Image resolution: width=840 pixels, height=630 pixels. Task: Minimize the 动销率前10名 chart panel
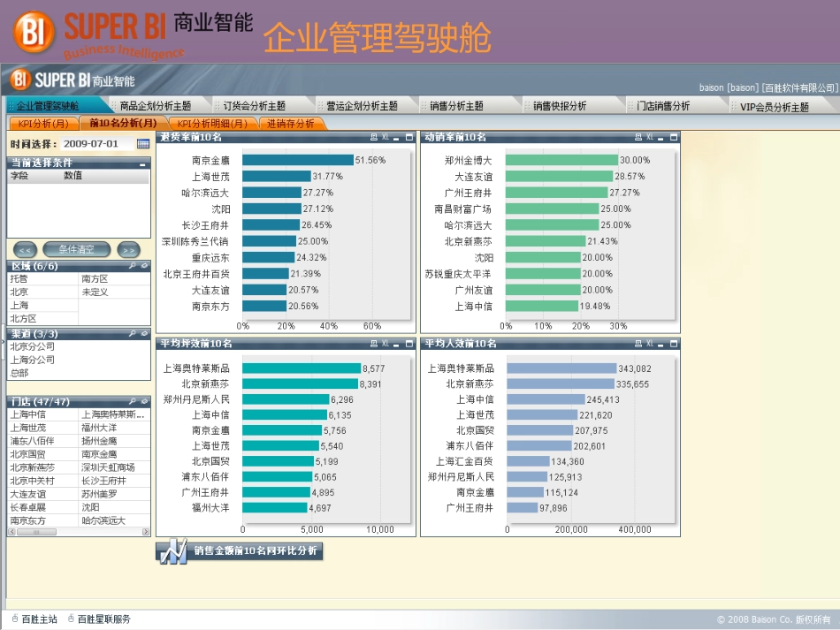point(661,138)
